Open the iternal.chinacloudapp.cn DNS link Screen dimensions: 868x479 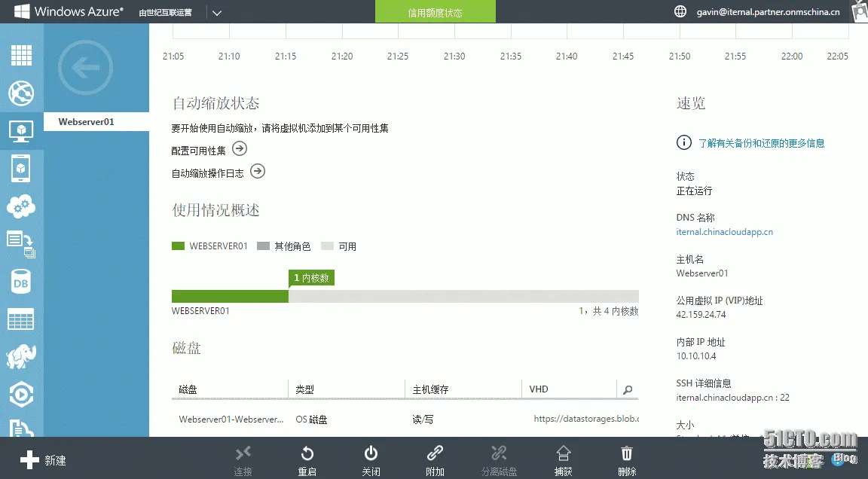click(724, 232)
